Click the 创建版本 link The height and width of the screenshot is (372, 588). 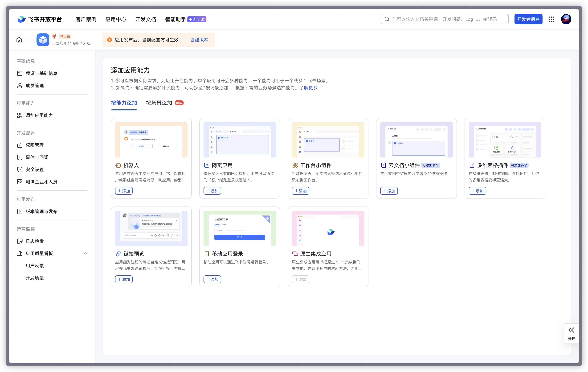199,40
